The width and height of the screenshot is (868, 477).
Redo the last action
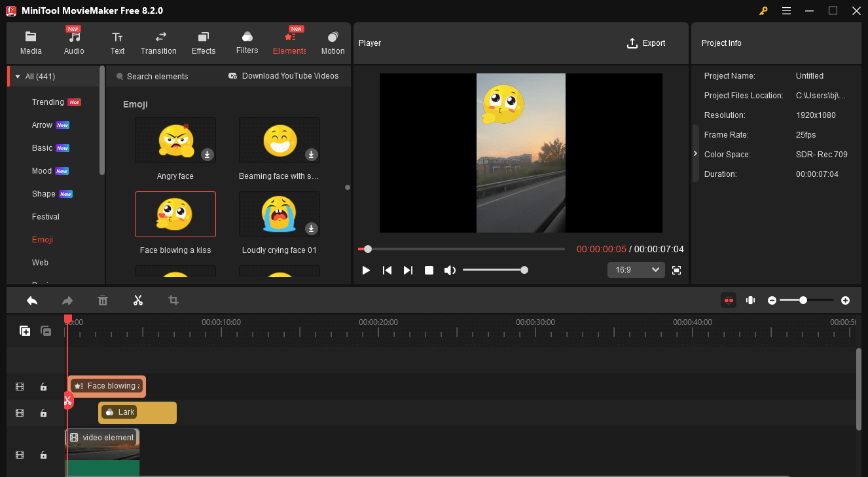click(x=67, y=300)
